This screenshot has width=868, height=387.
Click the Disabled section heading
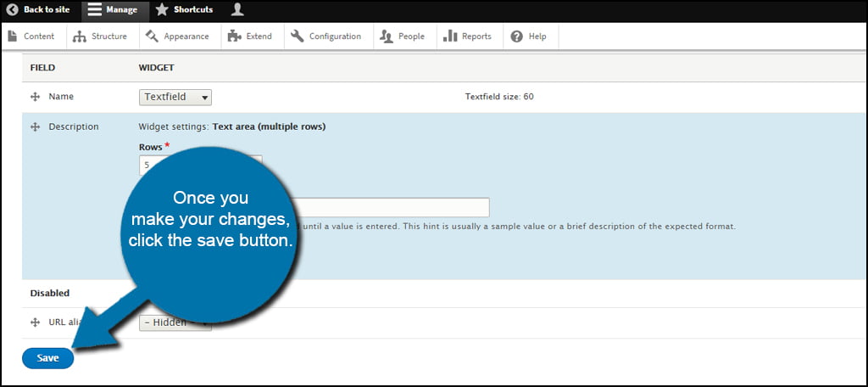click(x=50, y=293)
